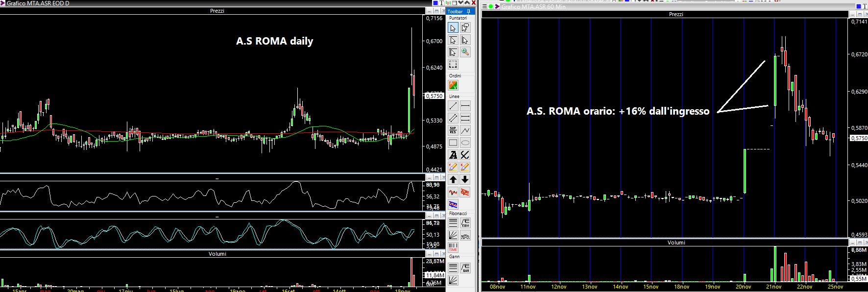Click Grafico MTA.ASR EOD D window title

pos(38,3)
